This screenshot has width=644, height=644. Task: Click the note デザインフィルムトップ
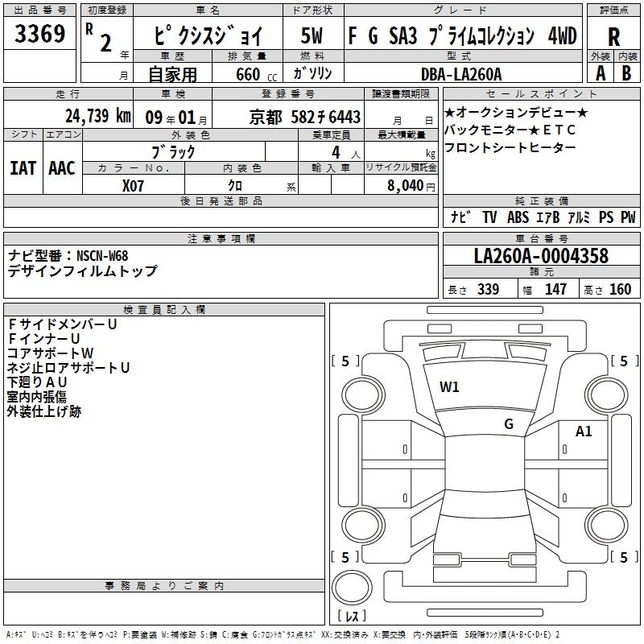(82, 270)
